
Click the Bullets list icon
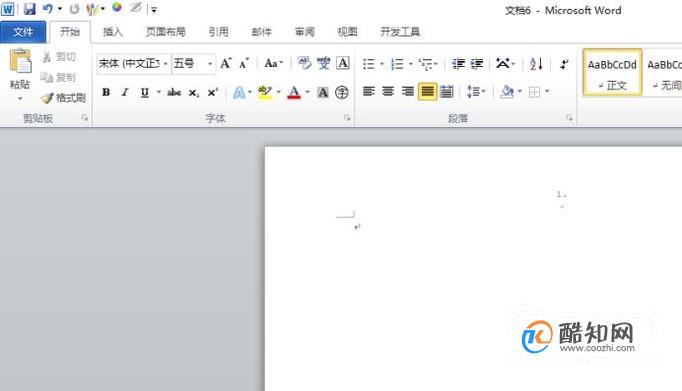click(369, 64)
